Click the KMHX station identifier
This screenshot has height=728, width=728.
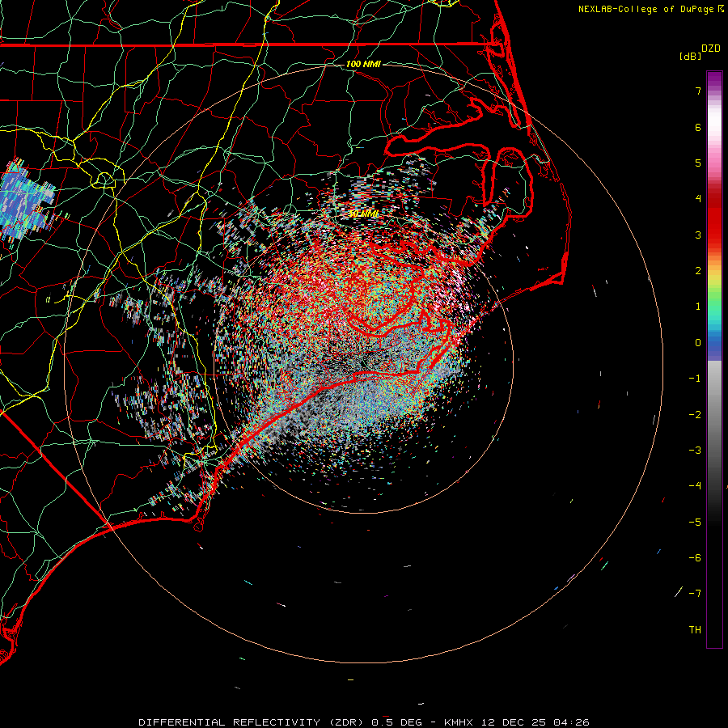coord(459,722)
